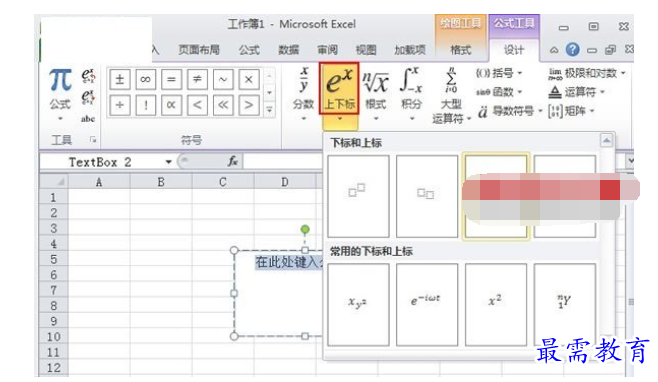Insert the much-less-than ≪ symbol
The width and height of the screenshot is (658, 382).
point(223,105)
